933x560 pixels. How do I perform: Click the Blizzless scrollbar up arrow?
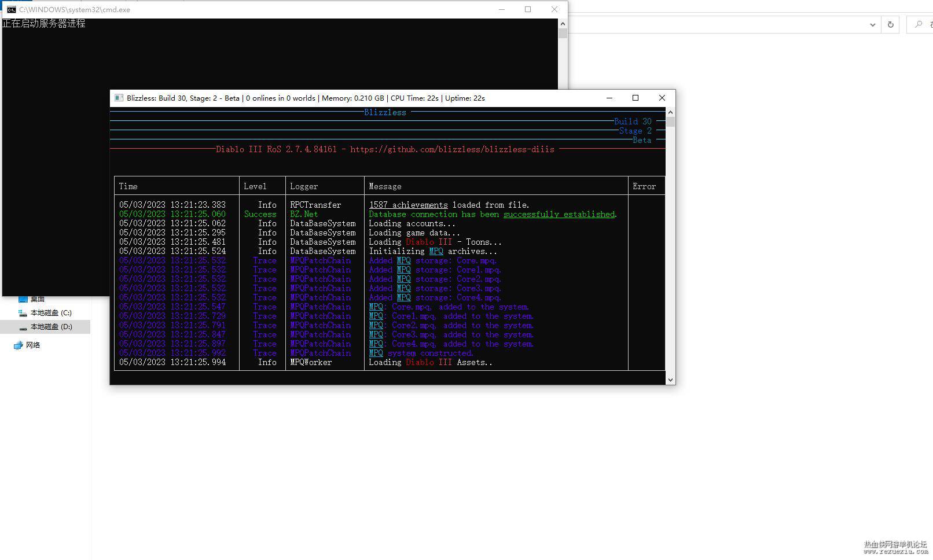click(x=670, y=112)
